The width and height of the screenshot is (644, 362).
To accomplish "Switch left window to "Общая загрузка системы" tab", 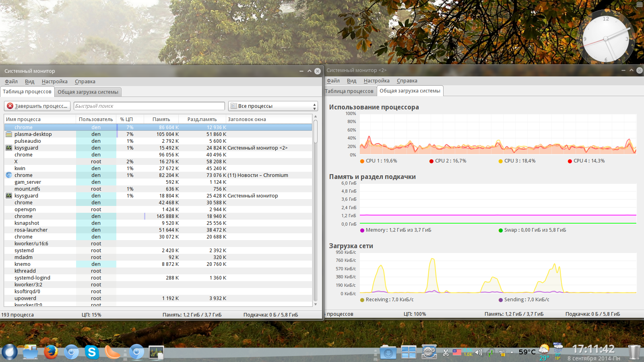I will [x=88, y=92].
